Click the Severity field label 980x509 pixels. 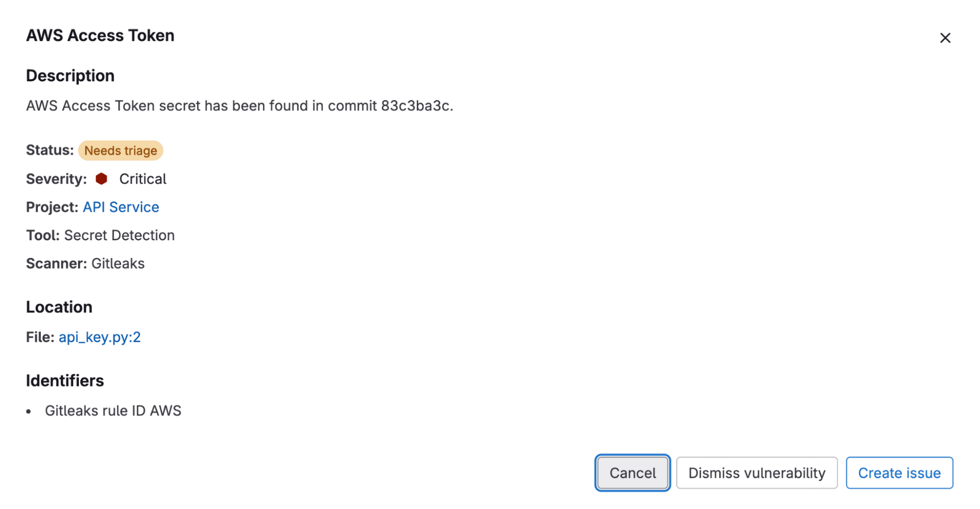(56, 178)
